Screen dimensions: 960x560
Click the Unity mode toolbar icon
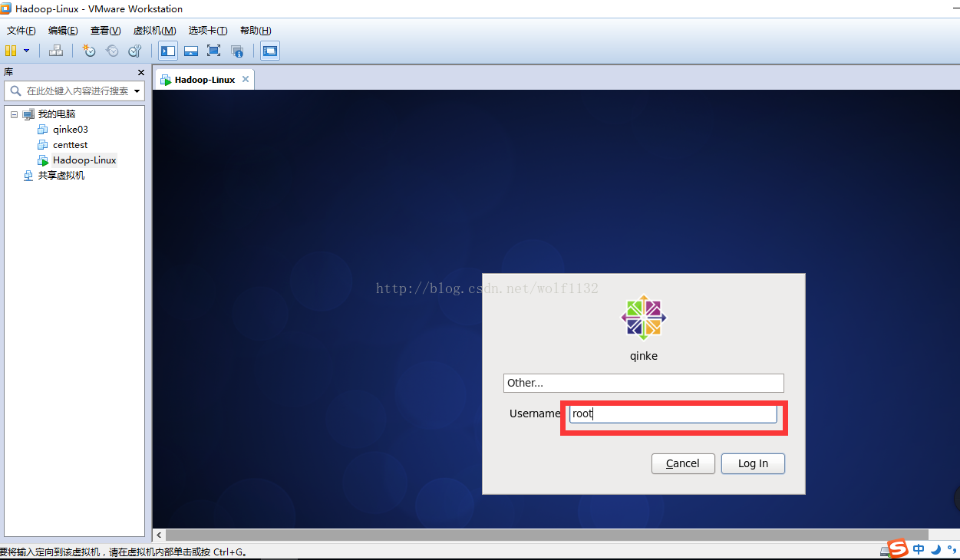(x=237, y=51)
